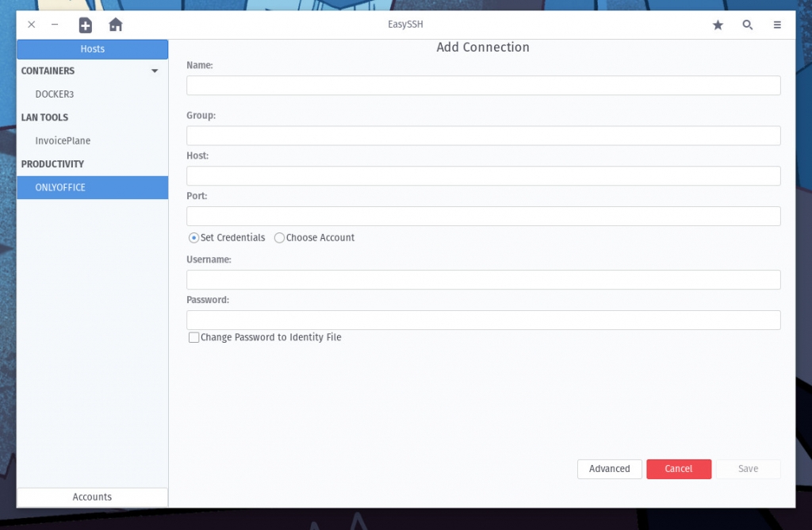Open the home view icon

(x=116, y=25)
